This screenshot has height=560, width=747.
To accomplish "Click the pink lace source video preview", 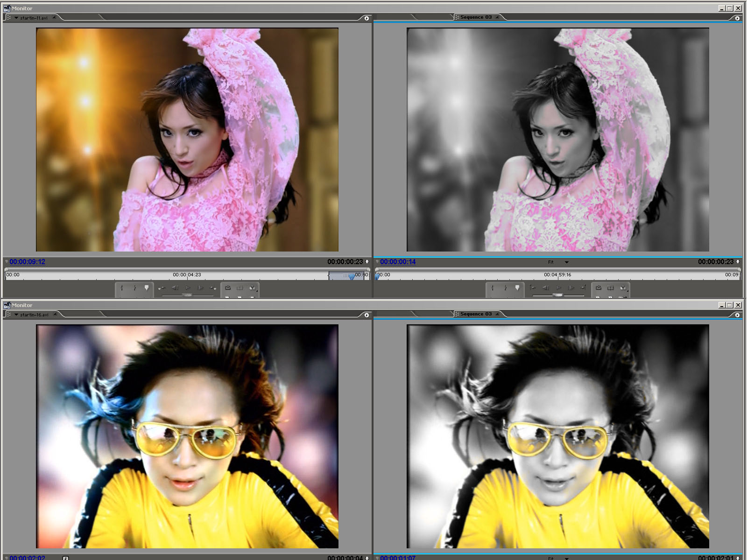I will [x=187, y=140].
